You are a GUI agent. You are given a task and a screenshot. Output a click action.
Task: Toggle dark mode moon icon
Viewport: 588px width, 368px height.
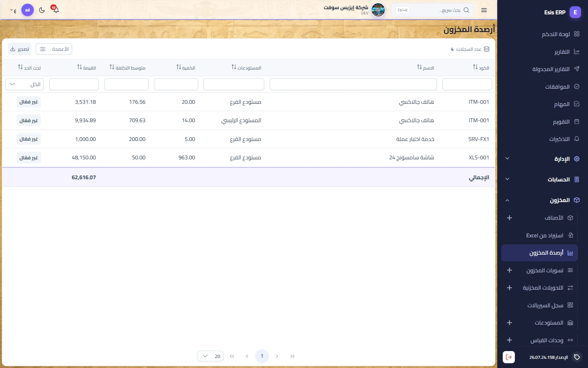[42, 10]
